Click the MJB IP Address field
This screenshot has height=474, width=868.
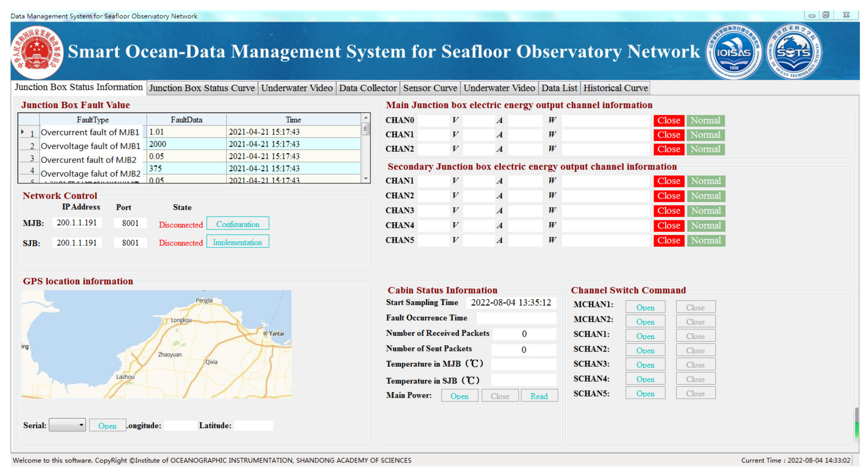pyautogui.click(x=77, y=223)
